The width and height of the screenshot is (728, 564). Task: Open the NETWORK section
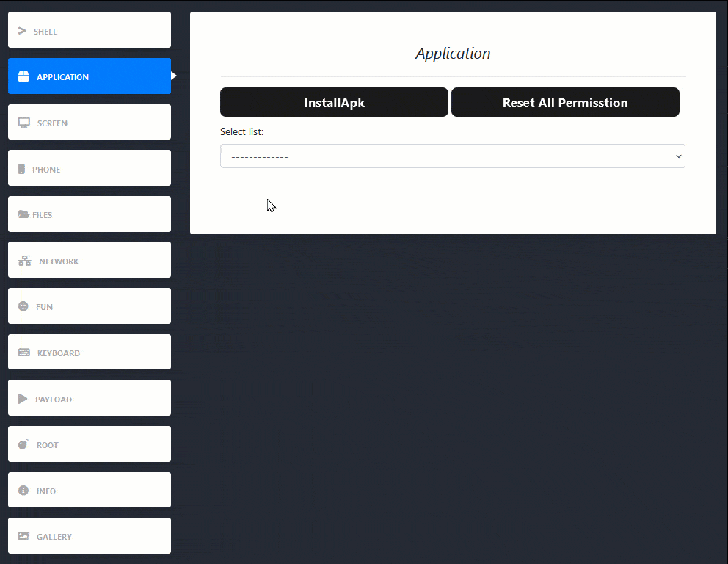[x=90, y=260]
